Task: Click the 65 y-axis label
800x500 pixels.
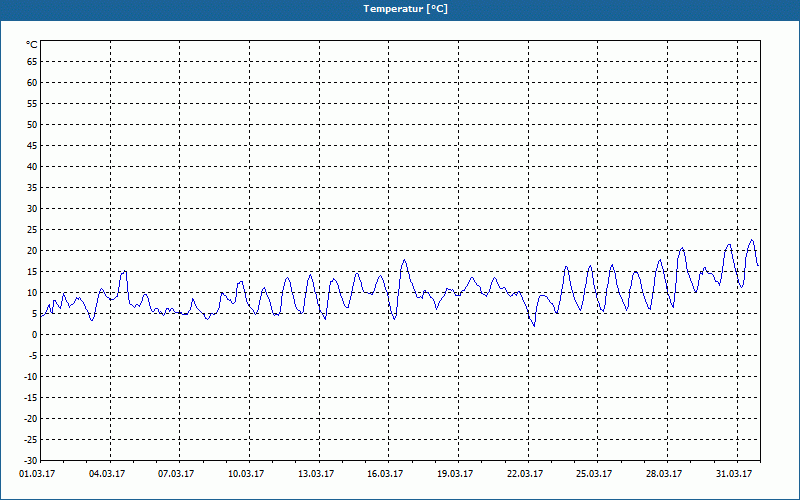Action: (x=32, y=62)
